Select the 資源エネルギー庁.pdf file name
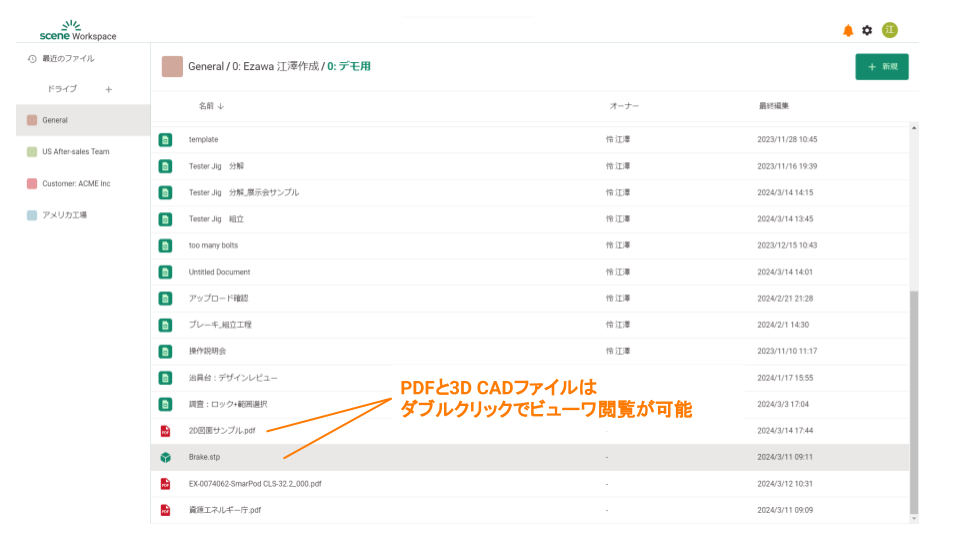 pos(225,510)
